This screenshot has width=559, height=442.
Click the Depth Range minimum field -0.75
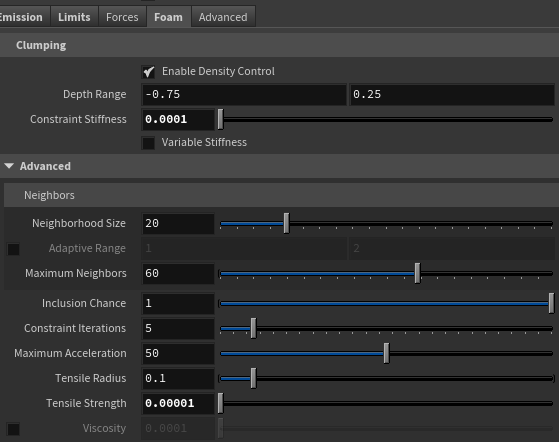[244, 94]
